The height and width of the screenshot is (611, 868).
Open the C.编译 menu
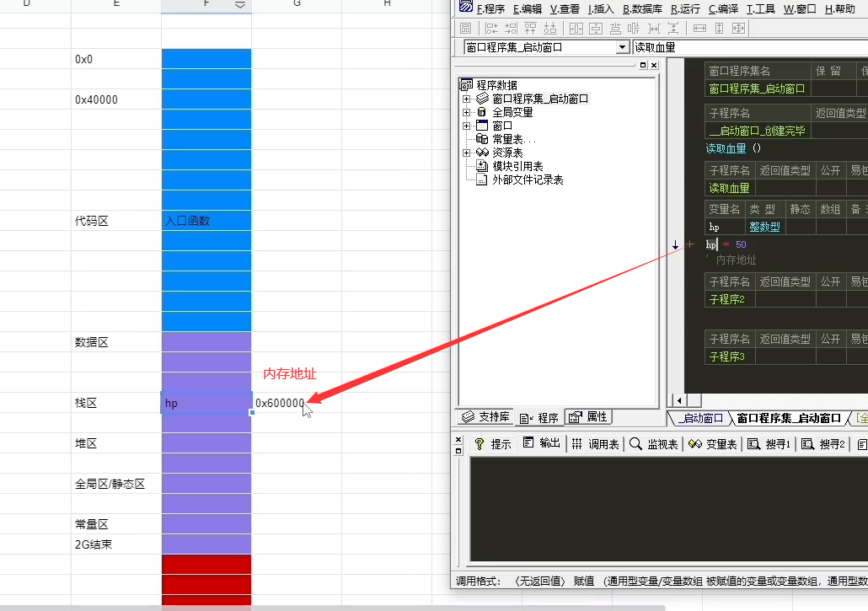point(724,9)
